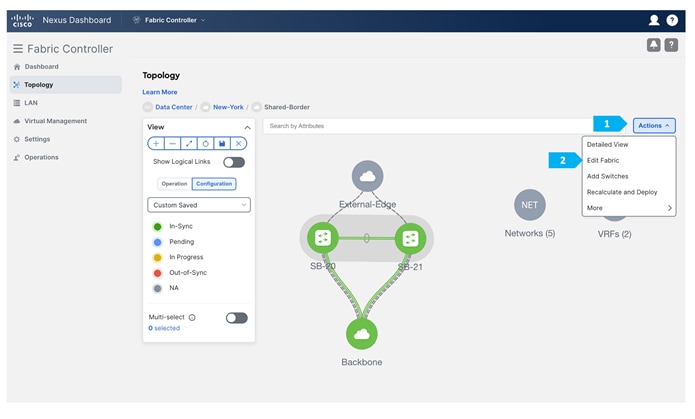
Task: Refresh the topology view
Action: (x=205, y=144)
